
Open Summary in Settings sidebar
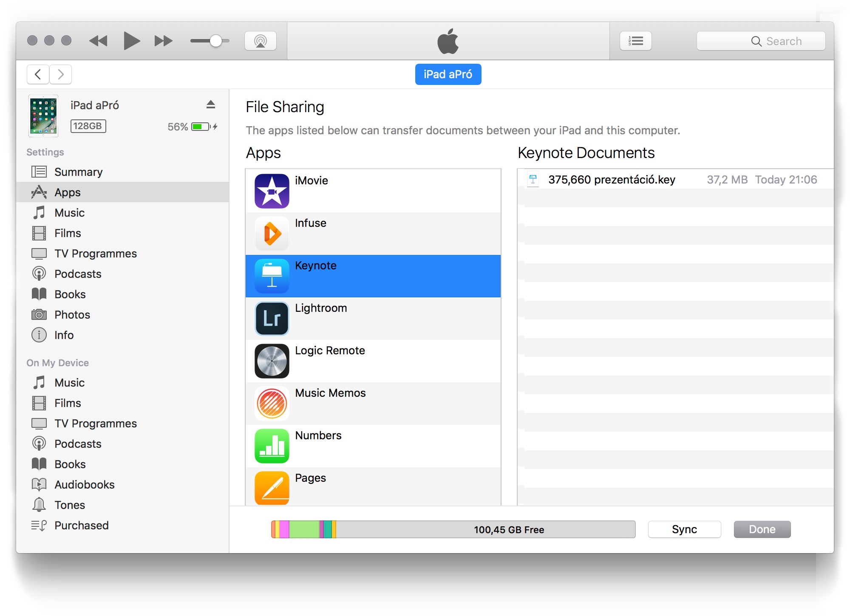pyautogui.click(x=122, y=172)
